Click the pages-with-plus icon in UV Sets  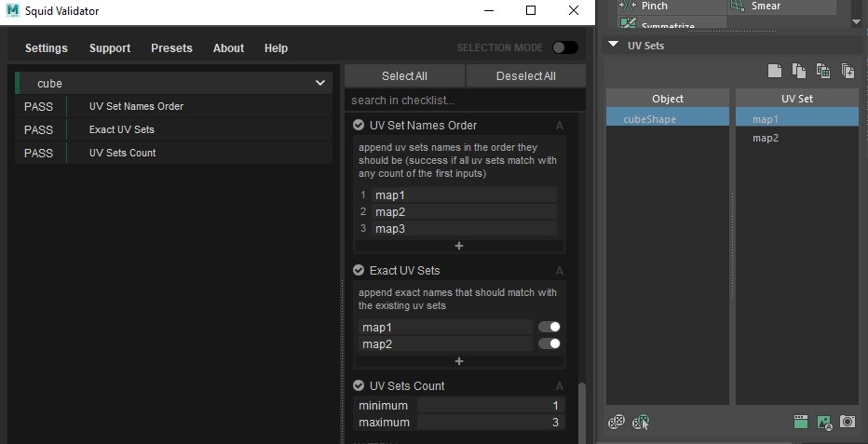pyautogui.click(x=848, y=71)
